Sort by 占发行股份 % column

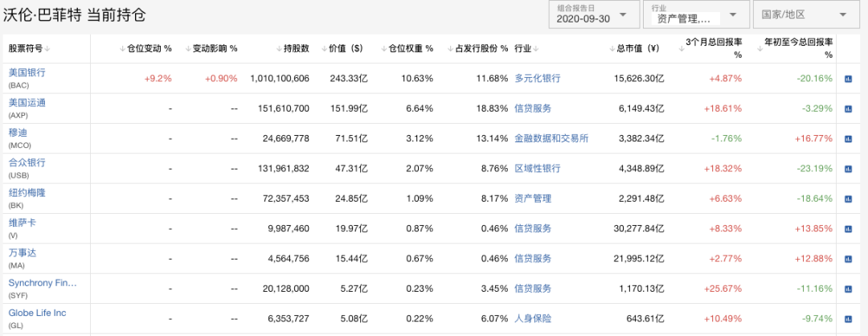[x=477, y=48]
